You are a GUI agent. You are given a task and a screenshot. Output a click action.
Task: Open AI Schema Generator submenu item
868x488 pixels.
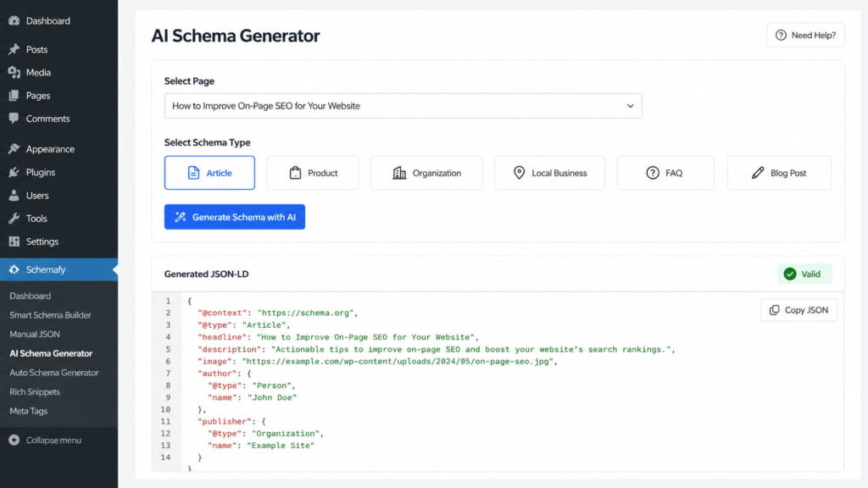tap(51, 353)
